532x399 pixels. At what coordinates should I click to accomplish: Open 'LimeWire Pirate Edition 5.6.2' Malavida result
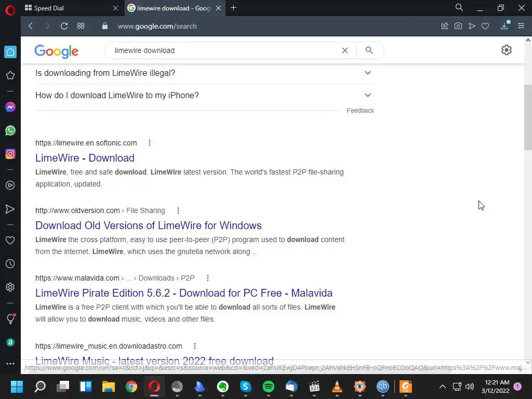[184, 293]
